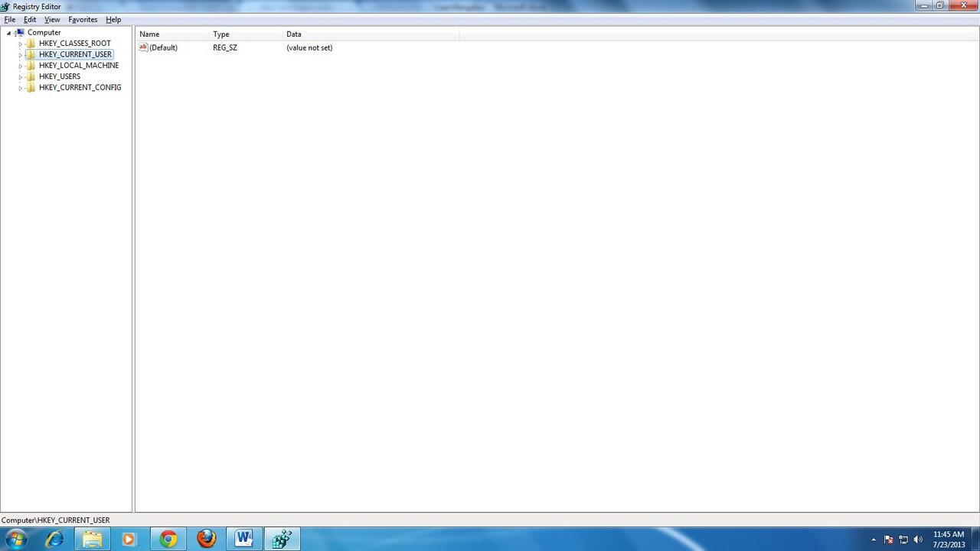Expand the HKEY_LOCAL_MACHINE key
The height and width of the screenshot is (551, 980).
coord(21,66)
